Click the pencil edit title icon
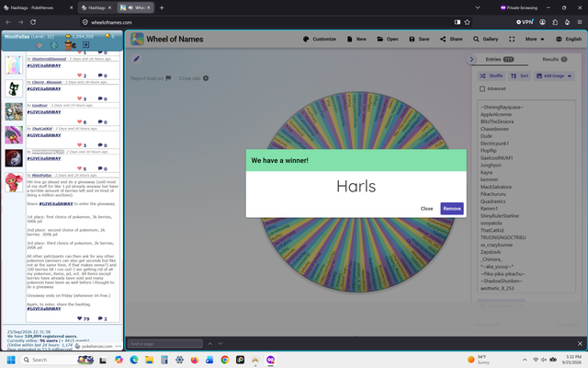The height and width of the screenshot is (368, 588). [x=137, y=59]
